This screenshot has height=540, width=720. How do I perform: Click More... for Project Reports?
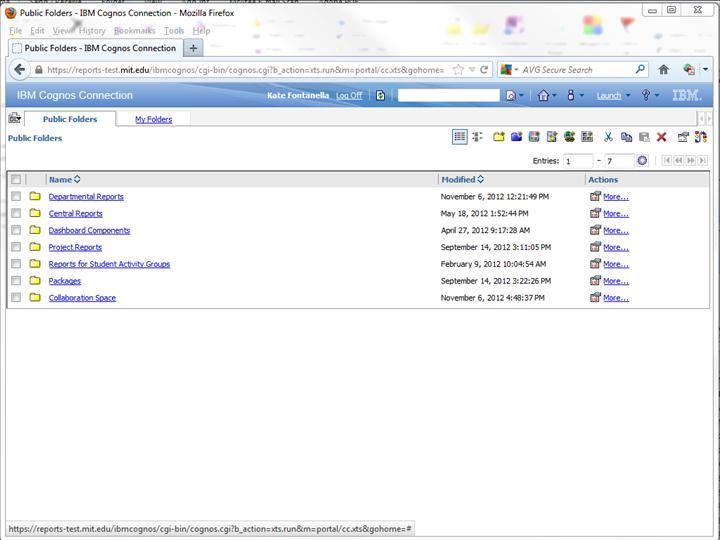click(x=615, y=247)
